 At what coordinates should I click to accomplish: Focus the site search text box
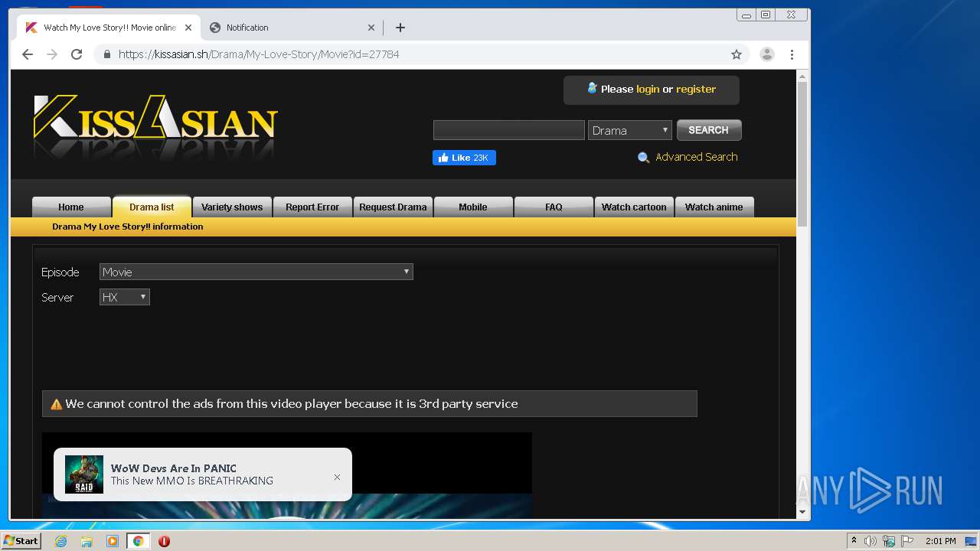pos(509,130)
